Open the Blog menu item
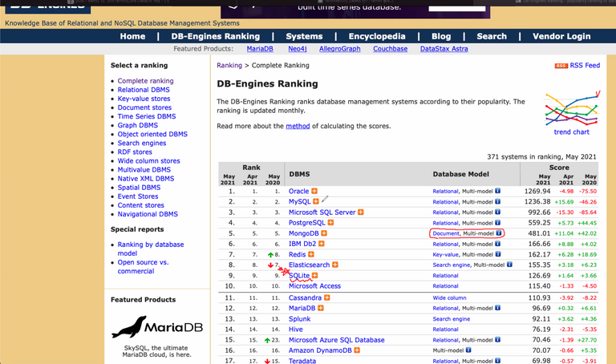The image size is (616, 364). (x=441, y=37)
